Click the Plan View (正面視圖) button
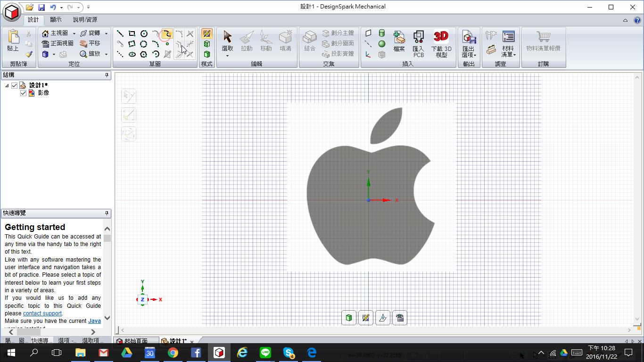The width and height of the screenshot is (644, 362). (58, 43)
